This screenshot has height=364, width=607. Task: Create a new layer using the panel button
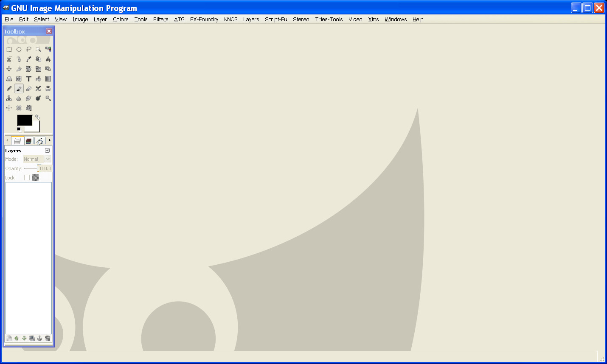pyautogui.click(x=9, y=338)
